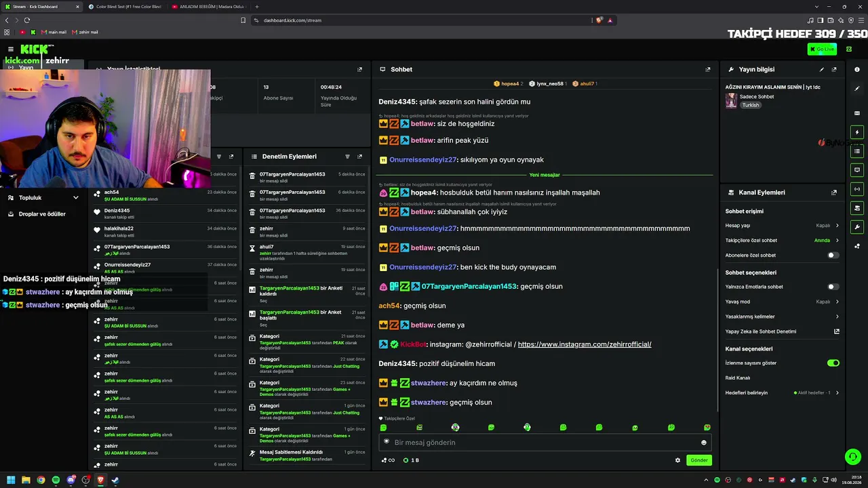Open Steam from the Windows taskbar
The width and height of the screenshot is (868, 488).
[115, 480]
